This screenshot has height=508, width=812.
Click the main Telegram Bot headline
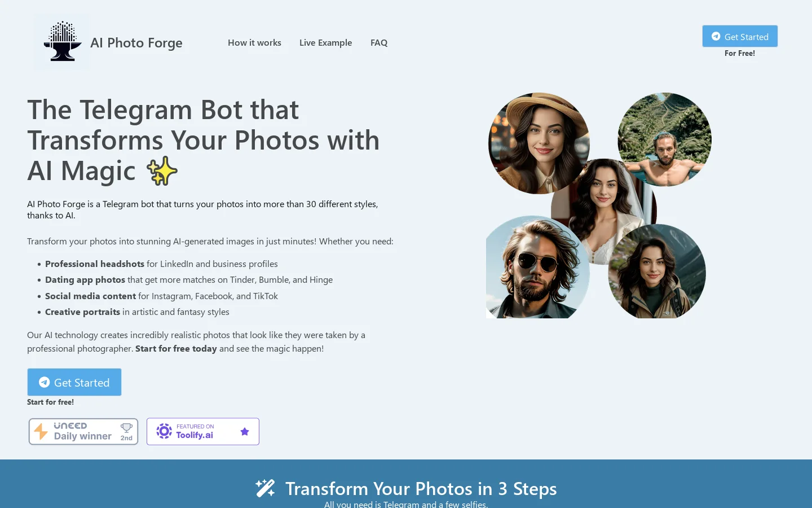coord(204,140)
